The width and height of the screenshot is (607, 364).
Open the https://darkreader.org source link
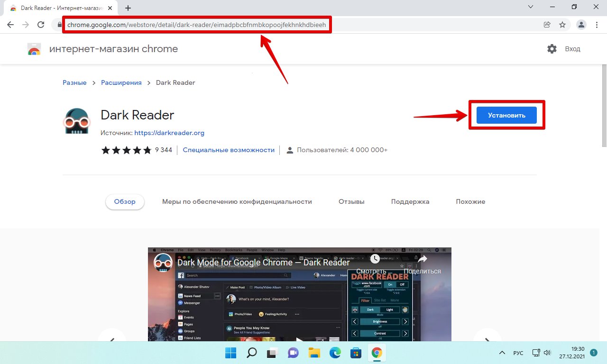point(169,133)
